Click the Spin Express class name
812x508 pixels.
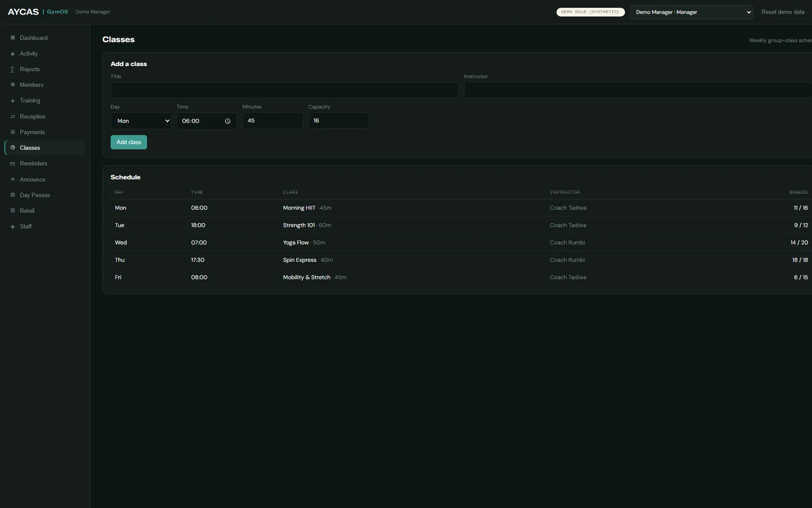[x=299, y=260]
